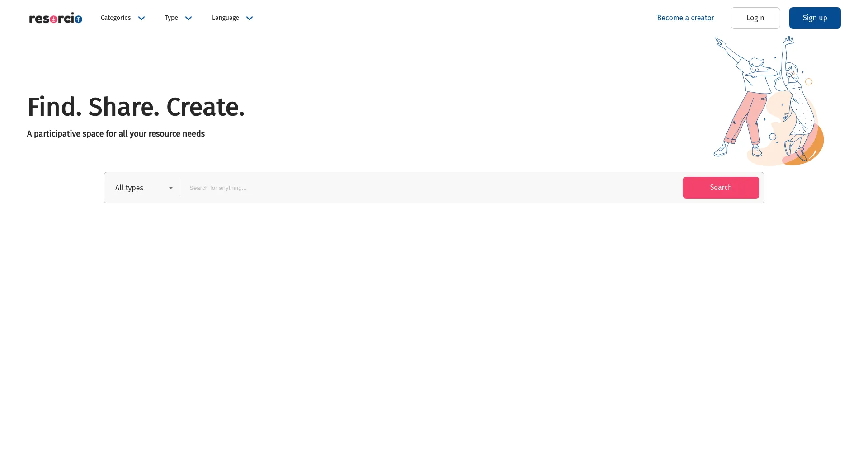Click the chevron next to Categories

(142, 19)
